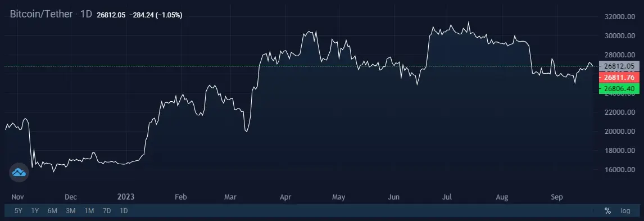Set the chart range to 1M
This screenshot has height=221, width=644.
coord(89,211)
